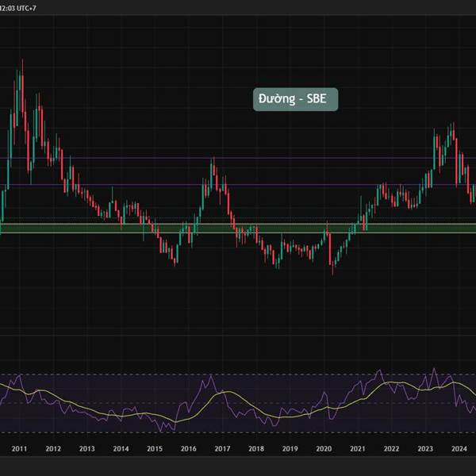Click the UTC+7 timestamp in the header
476x476 pixels.
click(18, 8)
